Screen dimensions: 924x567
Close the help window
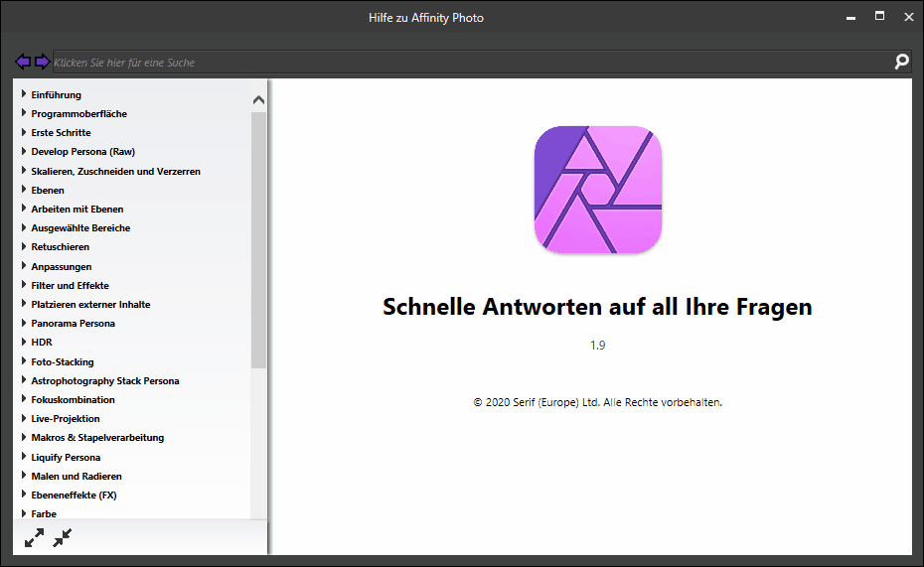(x=909, y=17)
